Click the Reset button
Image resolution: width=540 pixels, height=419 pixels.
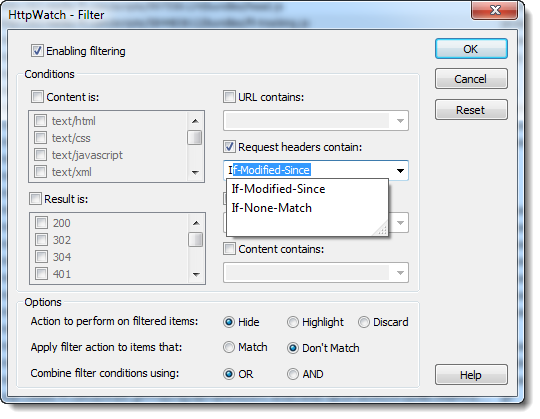(x=471, y=110)
